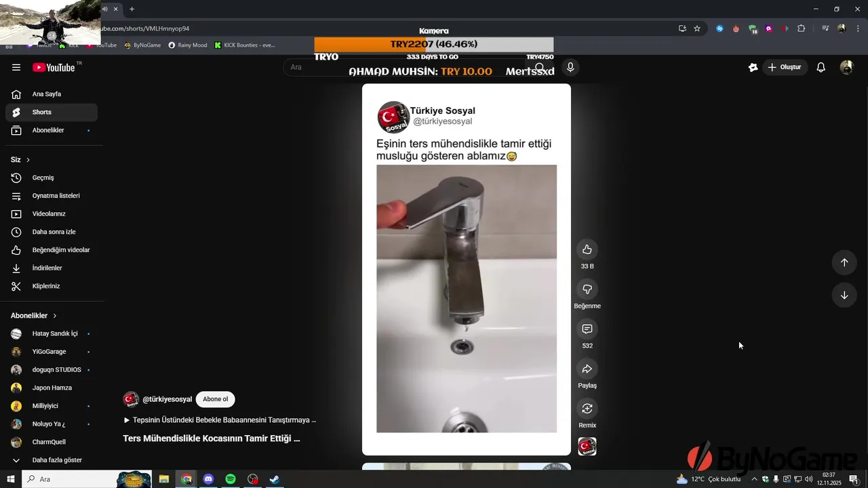
Task: Go to next short with down arrow
Action: pyautogui.click(x=844, y=296)
